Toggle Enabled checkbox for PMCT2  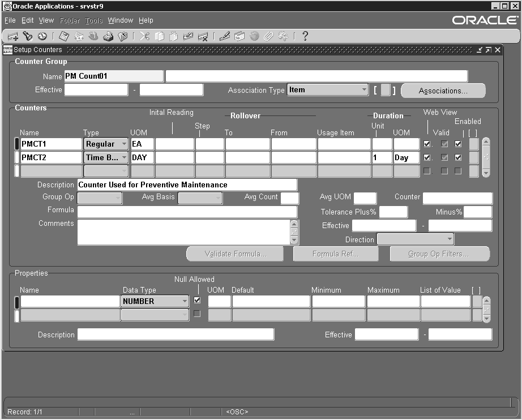tap(458, 157)
